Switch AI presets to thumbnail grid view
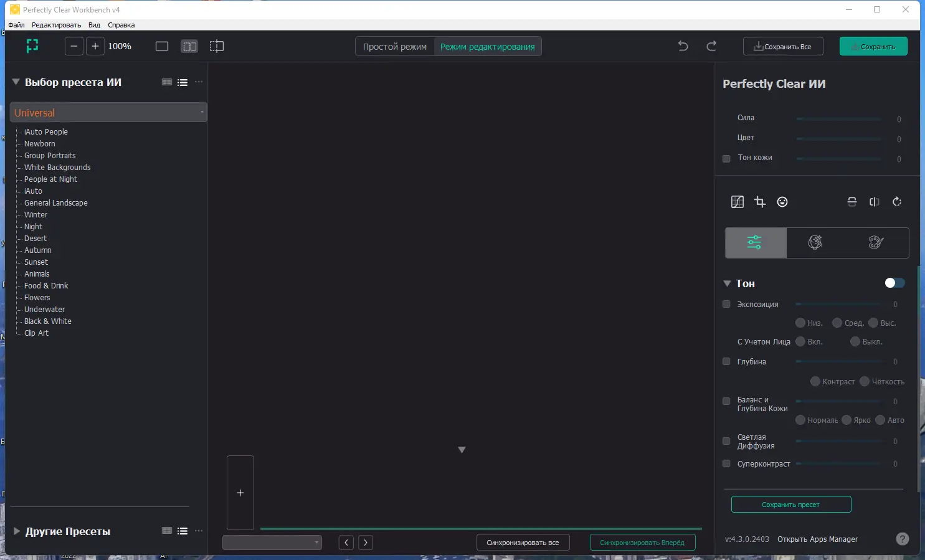 coord(167,82)
